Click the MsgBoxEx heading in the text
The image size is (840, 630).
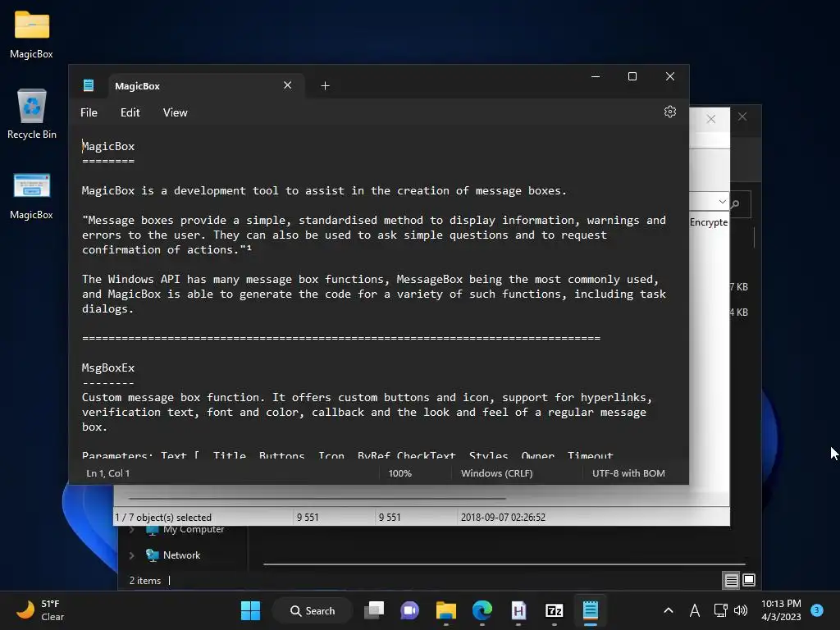pyautogui.click(x=108, y=368)
